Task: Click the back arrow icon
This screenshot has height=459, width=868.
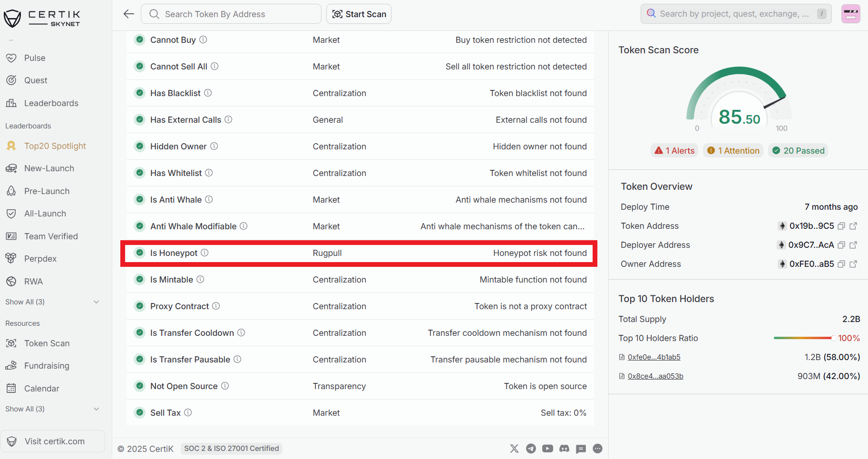Action: tap(129, 14)
